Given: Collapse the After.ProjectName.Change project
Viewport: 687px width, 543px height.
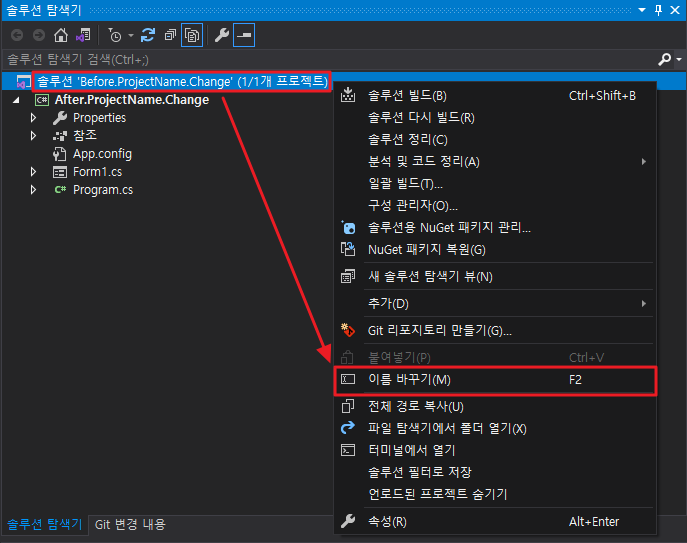Looking at the screenshot, I should (x=17, y=100).
